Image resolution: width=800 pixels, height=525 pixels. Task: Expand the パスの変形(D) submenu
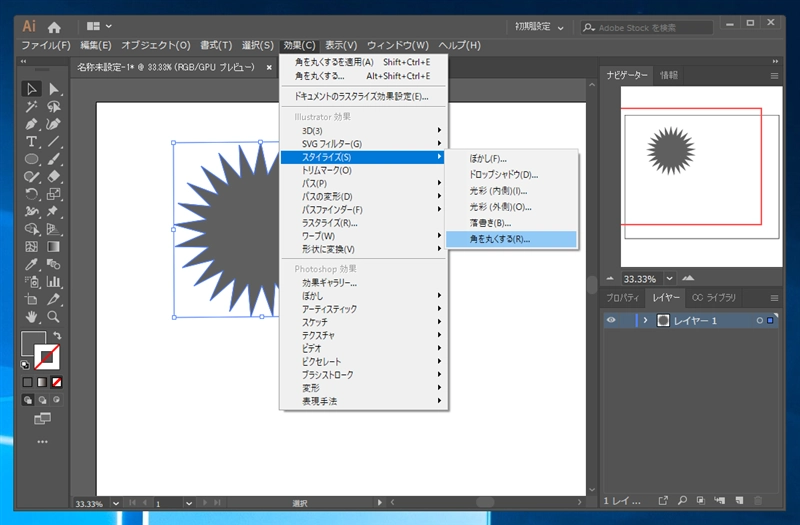coord(363,196)
